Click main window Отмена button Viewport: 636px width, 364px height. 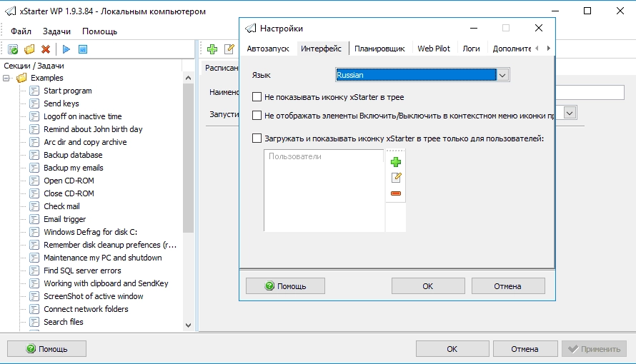(x=525, y=348)
